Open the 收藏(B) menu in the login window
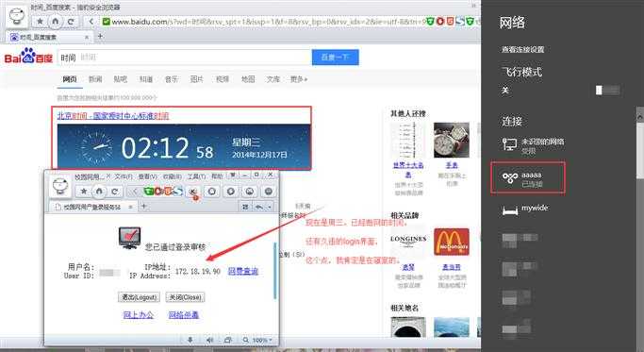644x352 pixels. (x=173, y=176)
